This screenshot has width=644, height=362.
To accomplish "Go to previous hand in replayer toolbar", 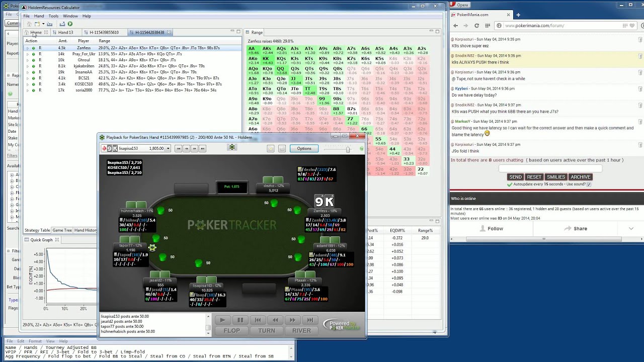I will pos(186,148).
